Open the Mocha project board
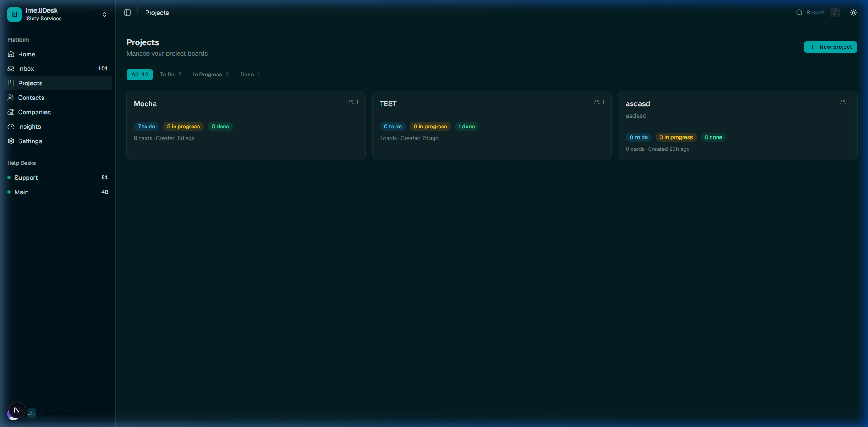The height and width of the screenshot is (427, 868). [245, 126]
